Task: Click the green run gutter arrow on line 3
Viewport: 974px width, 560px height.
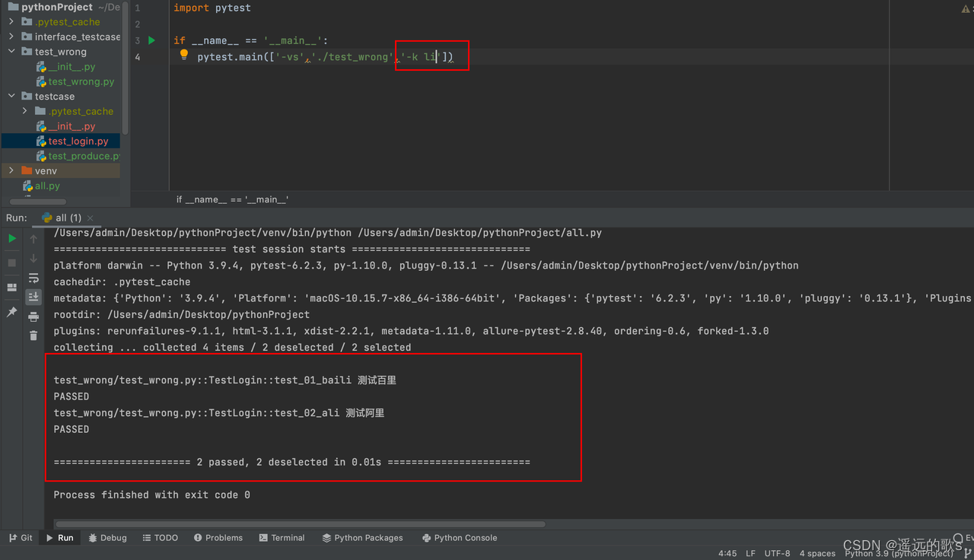Action: (x=152, y=40)
